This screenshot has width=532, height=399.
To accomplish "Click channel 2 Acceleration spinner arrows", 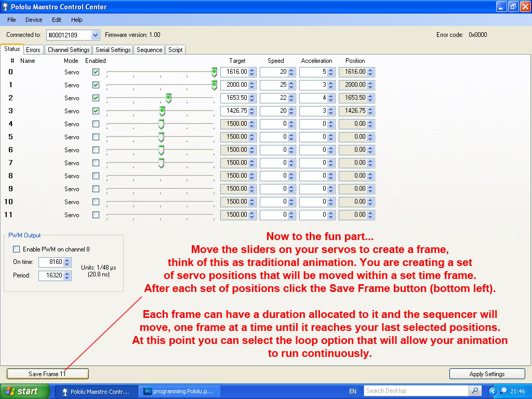I will tap(330, 98).
